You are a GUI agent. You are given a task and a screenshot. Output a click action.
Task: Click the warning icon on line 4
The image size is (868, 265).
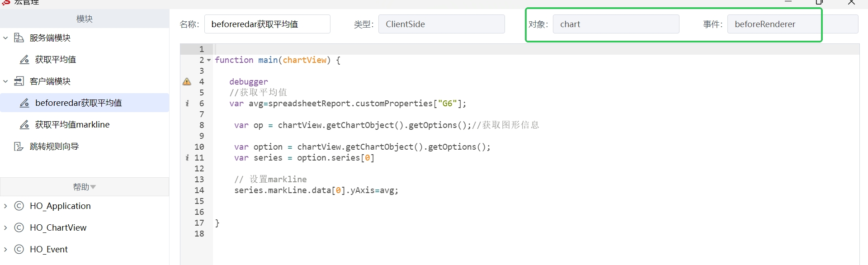coord(187,81)
